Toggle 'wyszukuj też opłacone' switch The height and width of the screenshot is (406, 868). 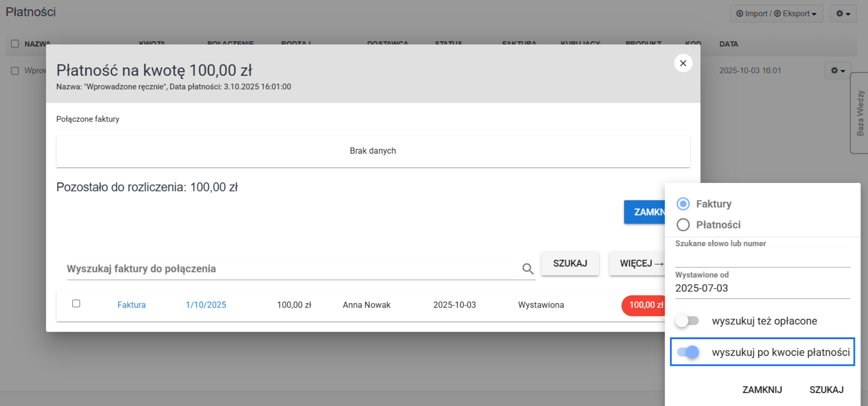(687, 321)
